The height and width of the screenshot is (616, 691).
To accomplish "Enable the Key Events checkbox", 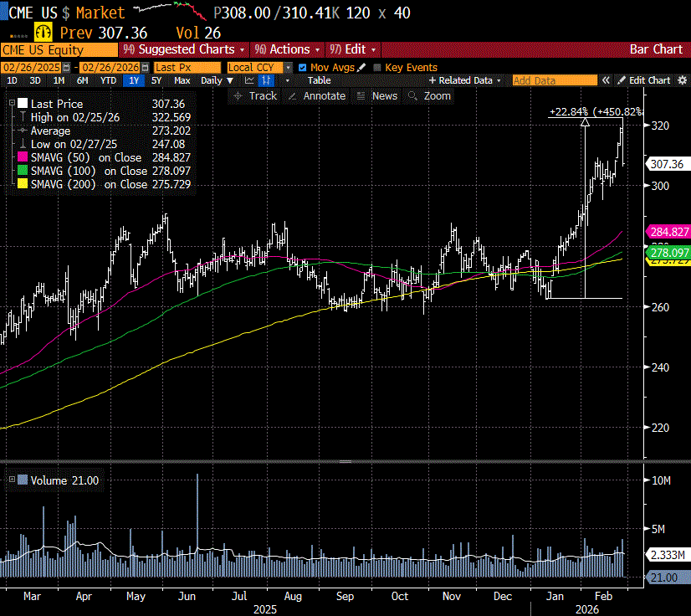I will [376, 68].
